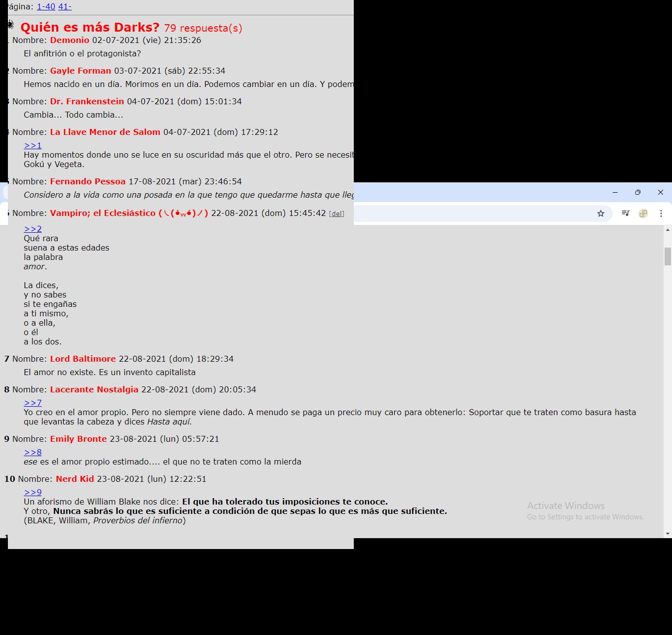The height and width of the screenshot is (635, 672).
Task: Click the text El amor no existe
Action: click(x=60, y=372)
